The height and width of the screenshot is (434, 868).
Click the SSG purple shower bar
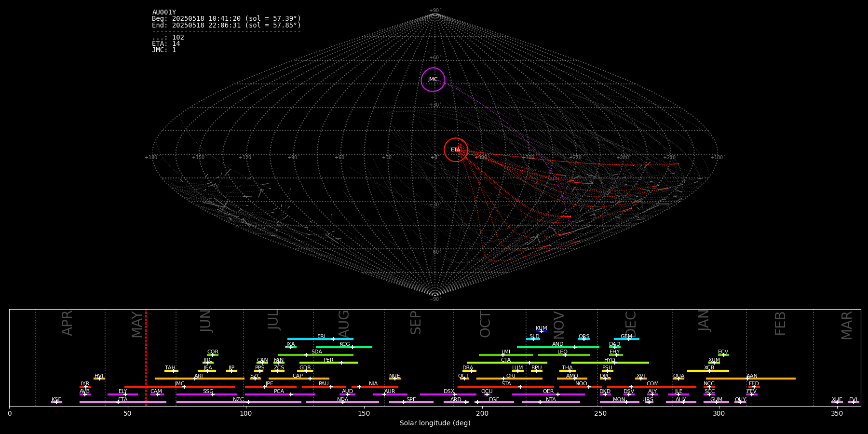[x=206, y=394]
